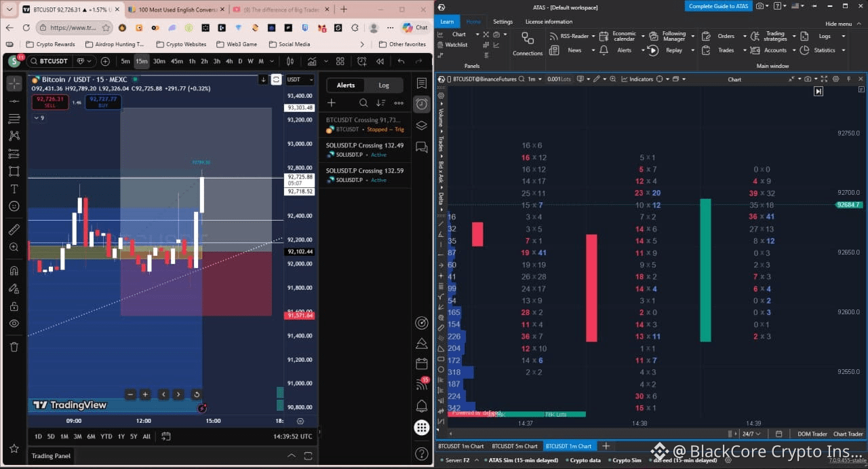Open the emoji icons tool

(14, 206)
